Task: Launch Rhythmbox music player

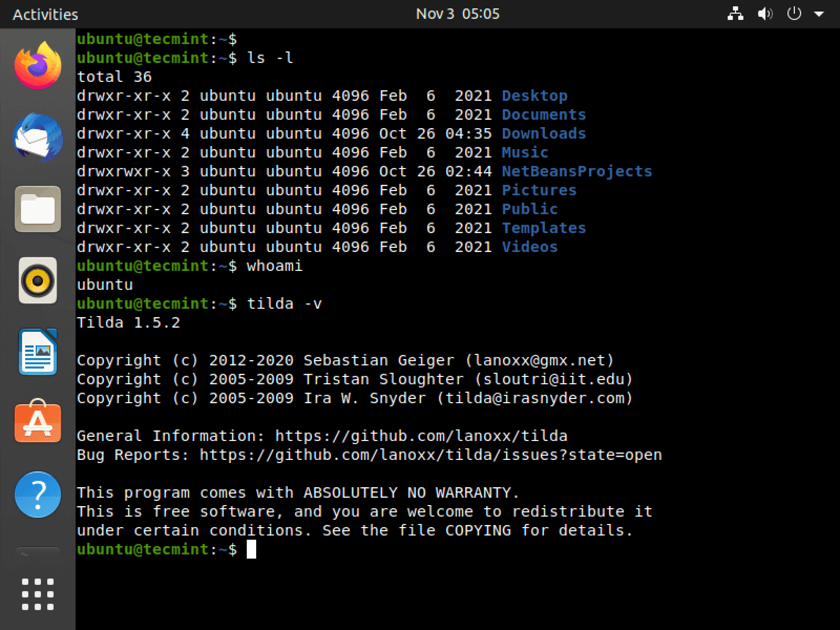Action: tap(38, 280)
